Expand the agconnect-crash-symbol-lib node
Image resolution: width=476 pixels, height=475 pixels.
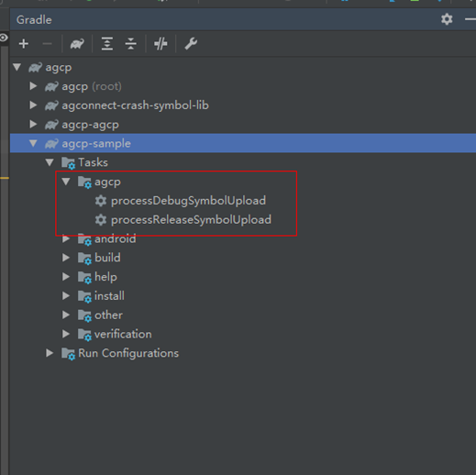tap(33, 105)
